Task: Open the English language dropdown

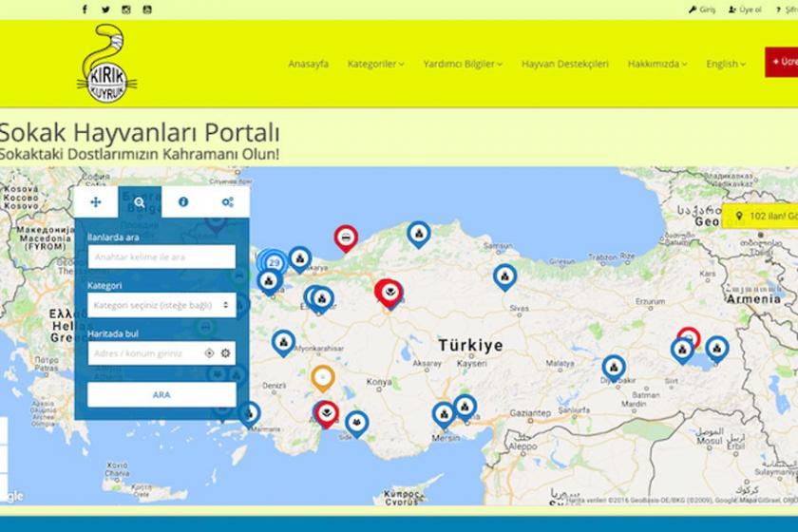Action: click(x=726, y=64)
